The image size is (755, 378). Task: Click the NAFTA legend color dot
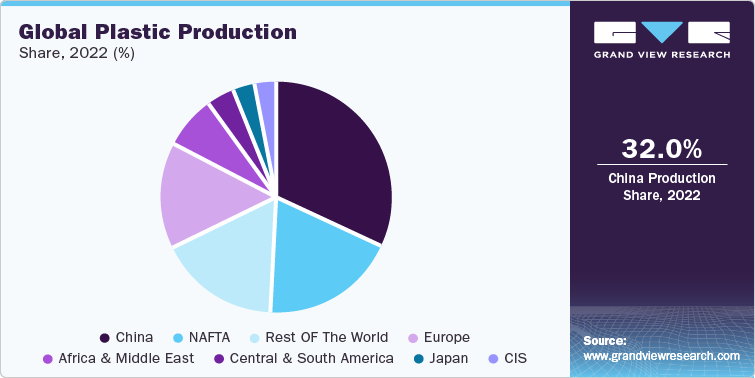177,338
